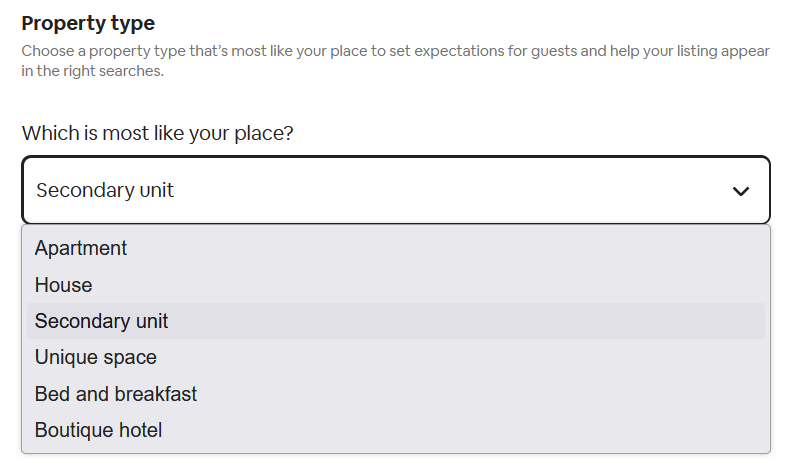Choose Bed and breakfast property type
The width and height of the screenshot is (785, 461).
pos(115,394)
